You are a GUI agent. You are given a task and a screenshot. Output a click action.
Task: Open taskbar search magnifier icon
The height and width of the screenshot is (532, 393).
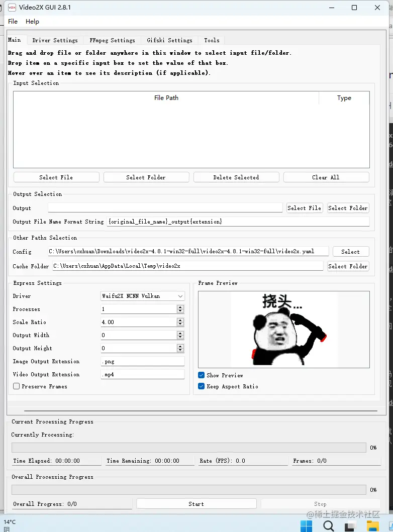328,526
